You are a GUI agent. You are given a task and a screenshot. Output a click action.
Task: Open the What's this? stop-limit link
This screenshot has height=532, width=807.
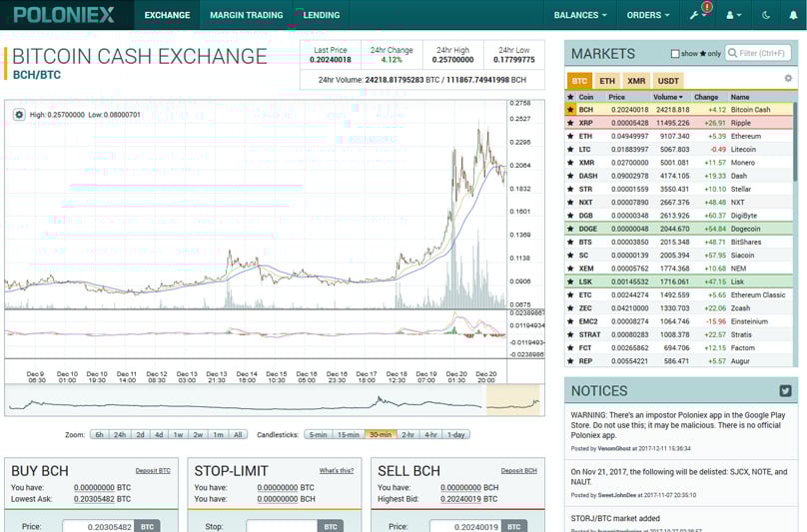[336, 470]
